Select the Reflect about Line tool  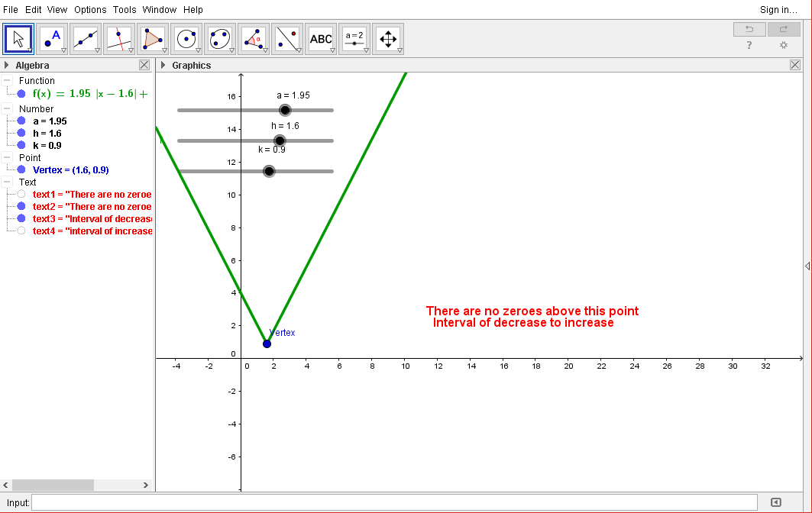pyautogui.click(x=287, y=39)
